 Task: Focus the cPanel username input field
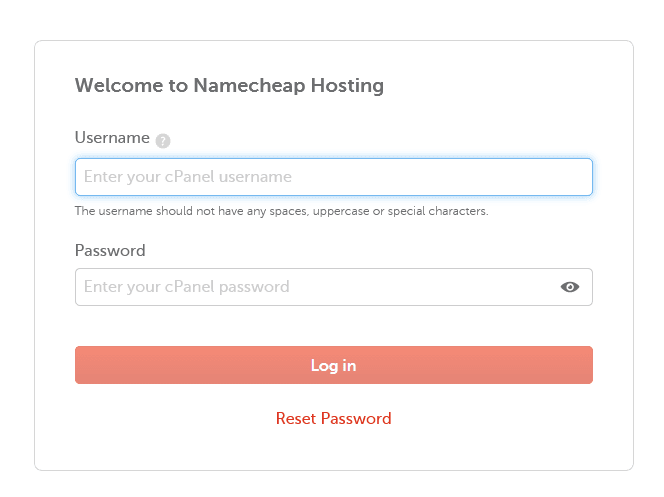coord(334,177)
